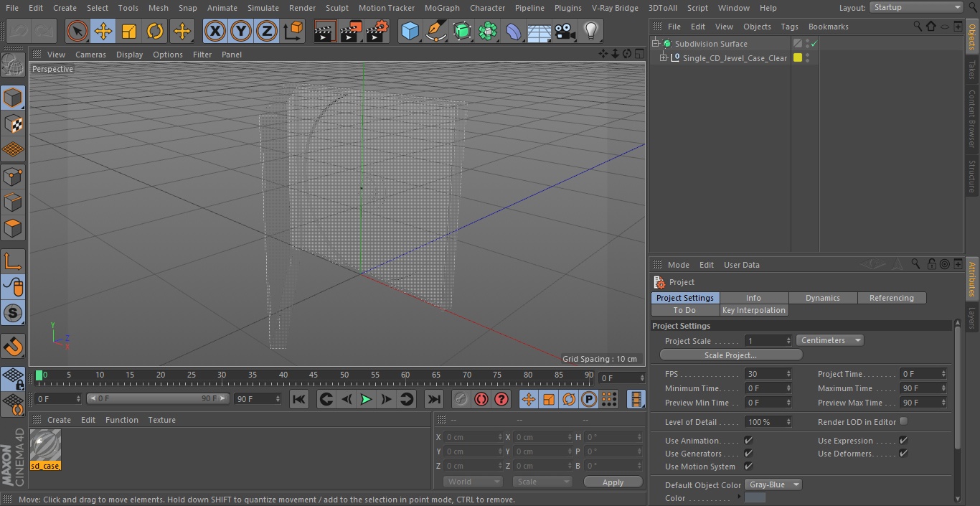980x506 pixels.
Task: Click frame 45 on the timeline
Action: click(314, 375)
